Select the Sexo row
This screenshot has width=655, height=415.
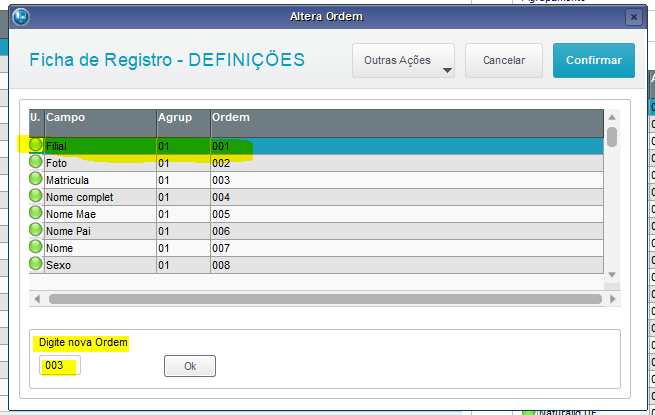tap(316, 265)
